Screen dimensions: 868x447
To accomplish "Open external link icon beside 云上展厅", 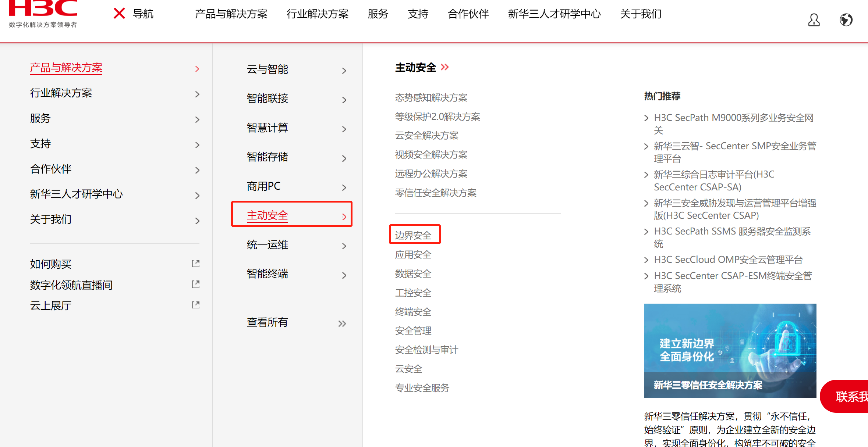I will pyautogui.click(x=196, y=305).
